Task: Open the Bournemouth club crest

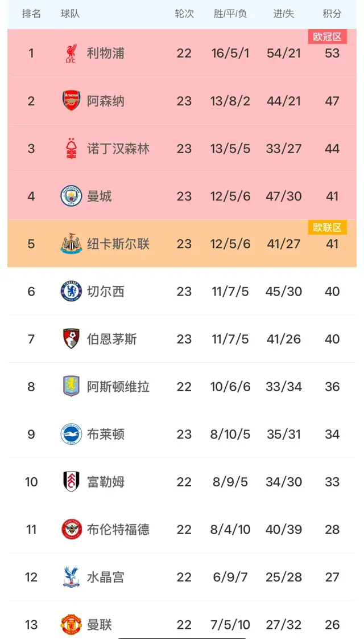Action: pos(71,339)
